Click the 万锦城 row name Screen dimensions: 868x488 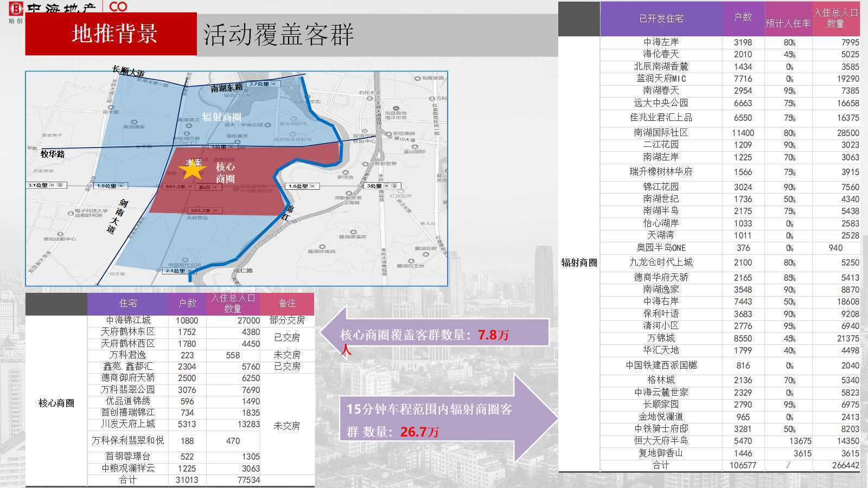click(x=661, y=338)
